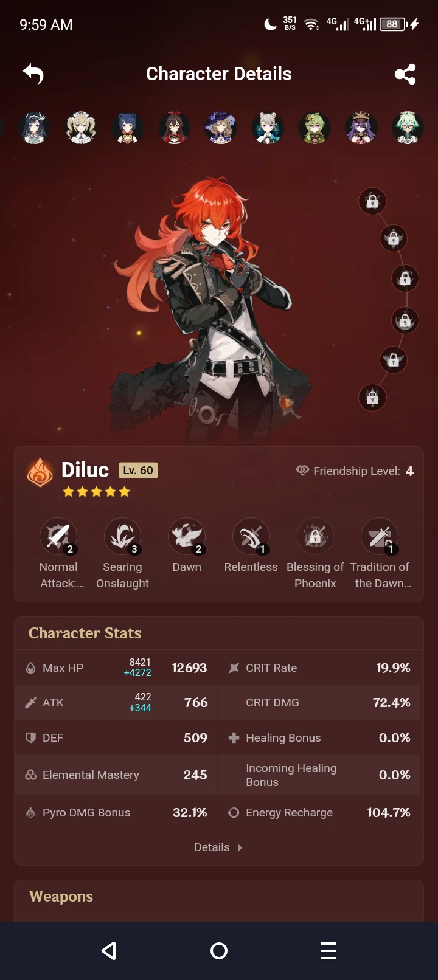
Task: Switch to the twin-tail blonde character avatar
Action: point(81,128)
